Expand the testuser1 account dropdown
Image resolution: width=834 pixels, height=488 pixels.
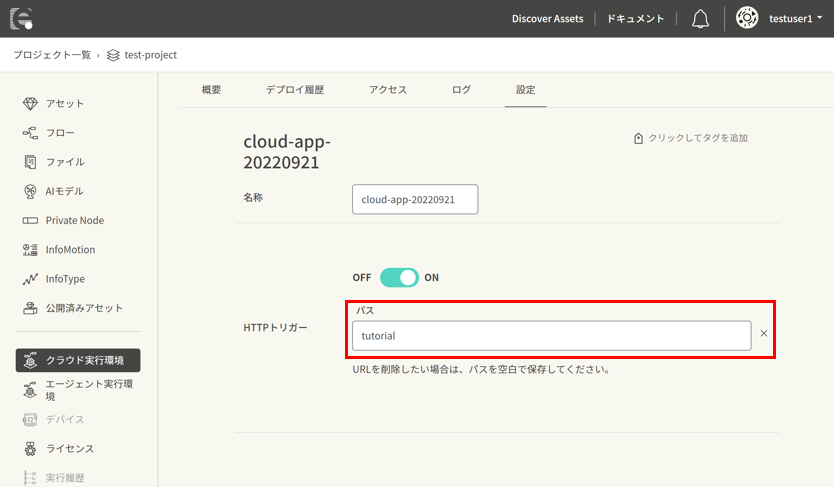(x=796, y=19)
